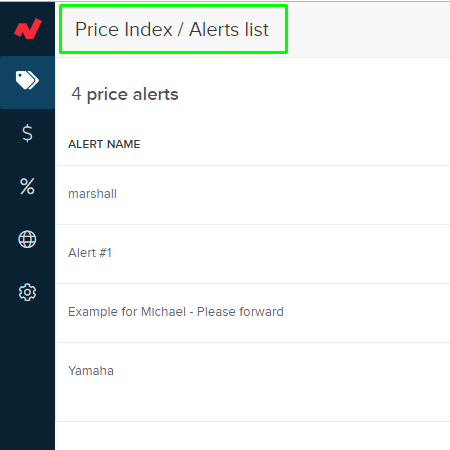Click the slash separator in the breadcrumb

point(180,29)
